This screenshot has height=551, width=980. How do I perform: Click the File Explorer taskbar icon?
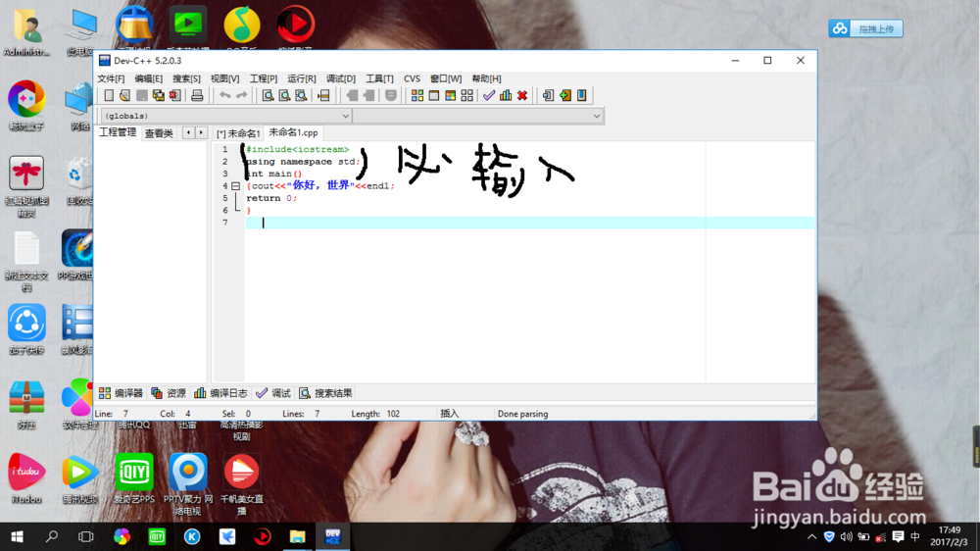[x=298, y=536]
